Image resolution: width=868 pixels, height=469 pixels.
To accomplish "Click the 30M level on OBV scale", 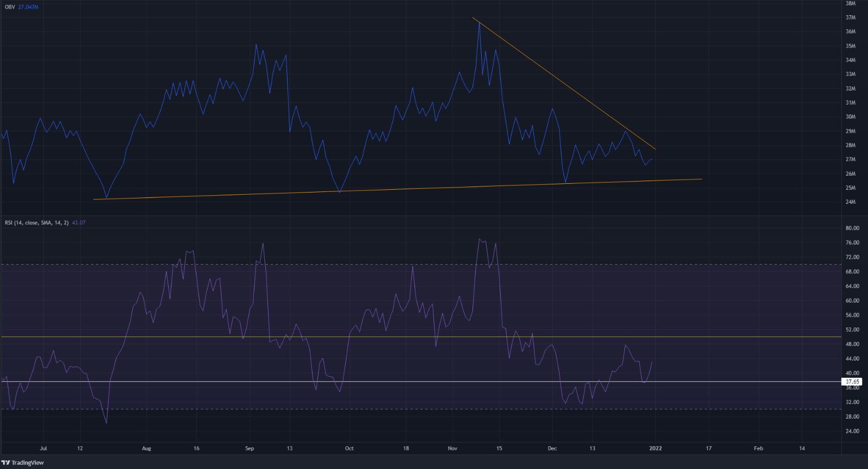I will [x=850, y=117].
